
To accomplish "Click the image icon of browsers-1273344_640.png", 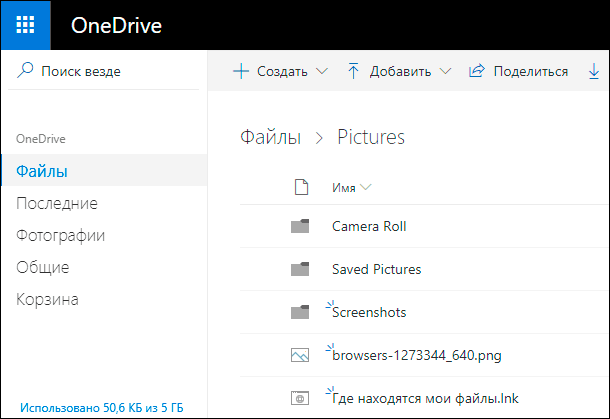I will pos(300,355).
